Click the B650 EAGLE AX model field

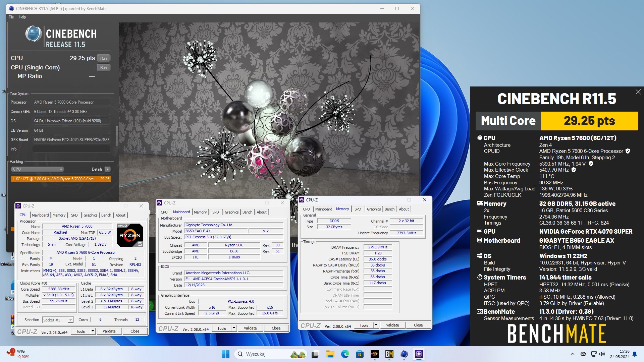[216, 231]
